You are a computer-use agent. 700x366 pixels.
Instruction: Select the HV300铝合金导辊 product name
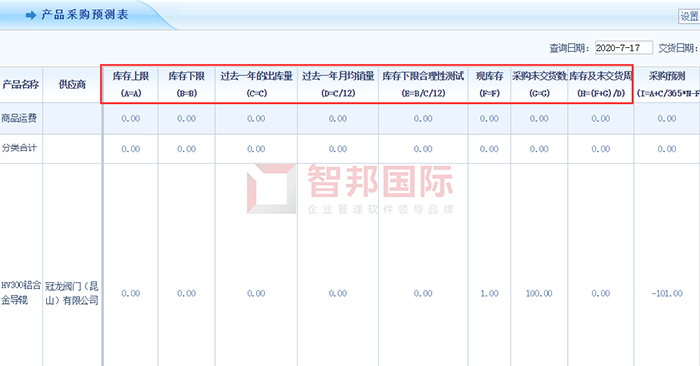(x=21, y=293)
